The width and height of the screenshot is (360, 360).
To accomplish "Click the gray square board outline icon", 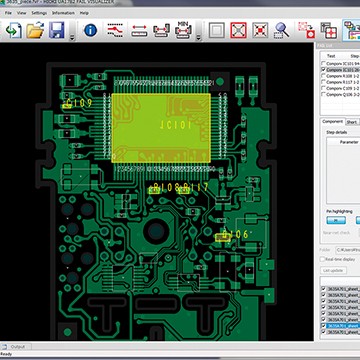I will [x=217, y=30].
